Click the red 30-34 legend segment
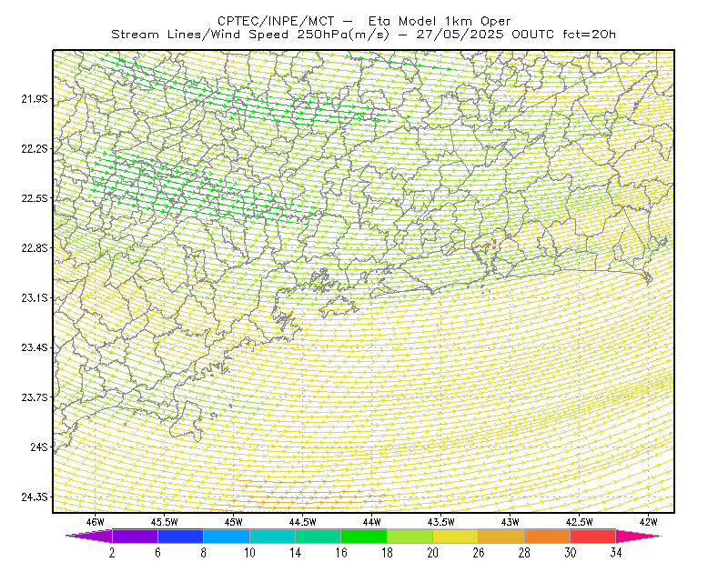The image size is (728, 562). [593, 536]
